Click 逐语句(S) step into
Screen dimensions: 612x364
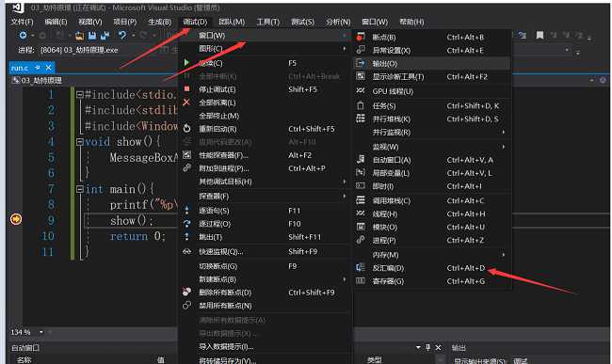pos(265,211)
